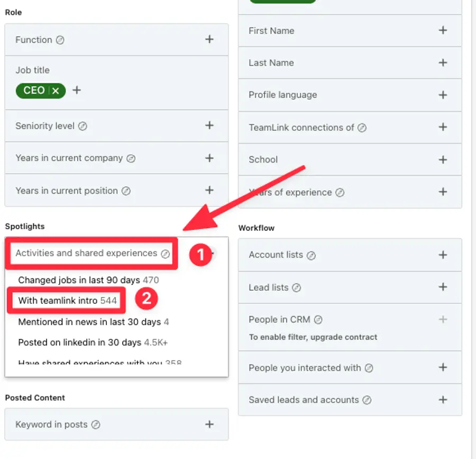Click the Saved leads and accounts info icon

pos(367,400)
